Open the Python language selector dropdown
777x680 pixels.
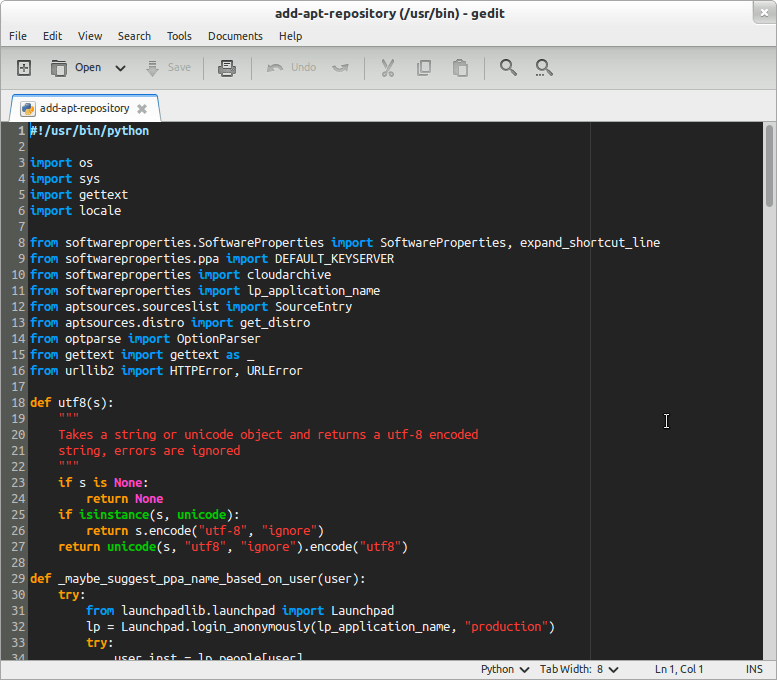tap(505, 669)
